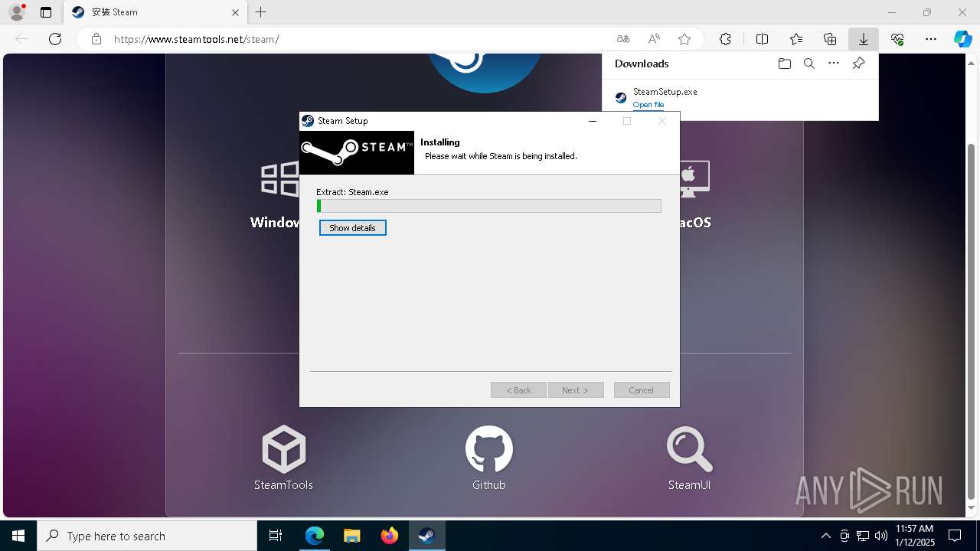Refresh the current page
Viewport: 980px width, 551px height.
[x=55, y=39]
